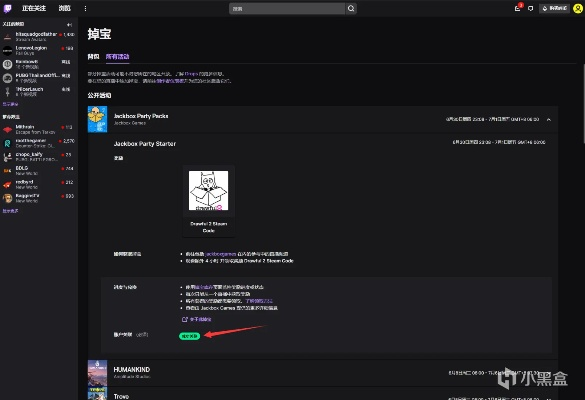Switch to the 背包 inventory tab
The height and width of the screenshot is (400, 585).
coord(93,57)
